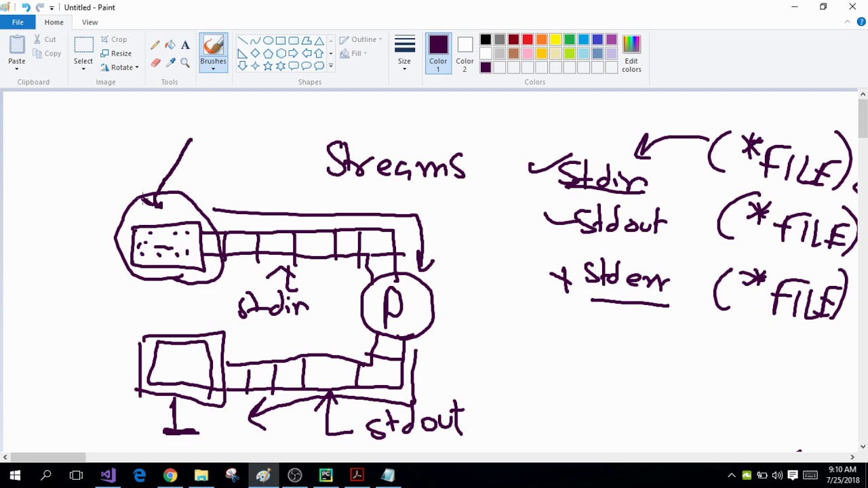The image size is (868, 488).
Task: Click Redo in the quick access toolbar
Action: pyautogui.click(x=39, y=7)
